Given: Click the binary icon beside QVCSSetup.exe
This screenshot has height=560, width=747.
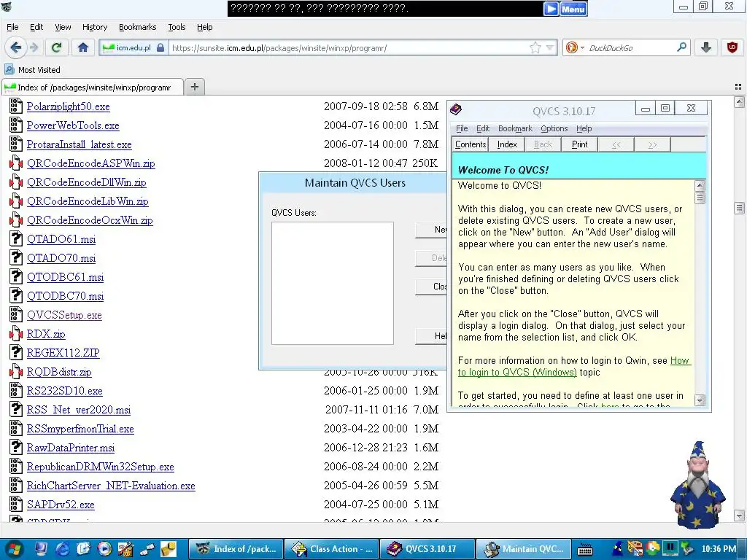Looking at the screenshot, I should pos(16,315).
